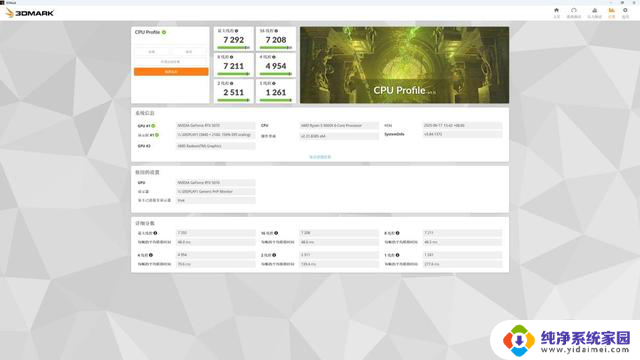This screenshot has height=360, width=640.
Task: Click the show more details link in system info
Action: pos(320,157)
